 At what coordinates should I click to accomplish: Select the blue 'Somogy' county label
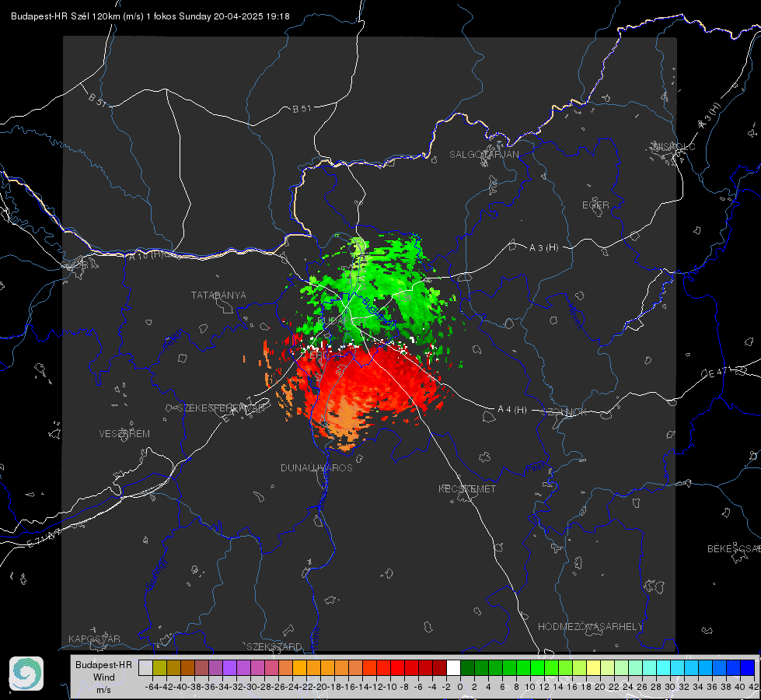point(155,574)
